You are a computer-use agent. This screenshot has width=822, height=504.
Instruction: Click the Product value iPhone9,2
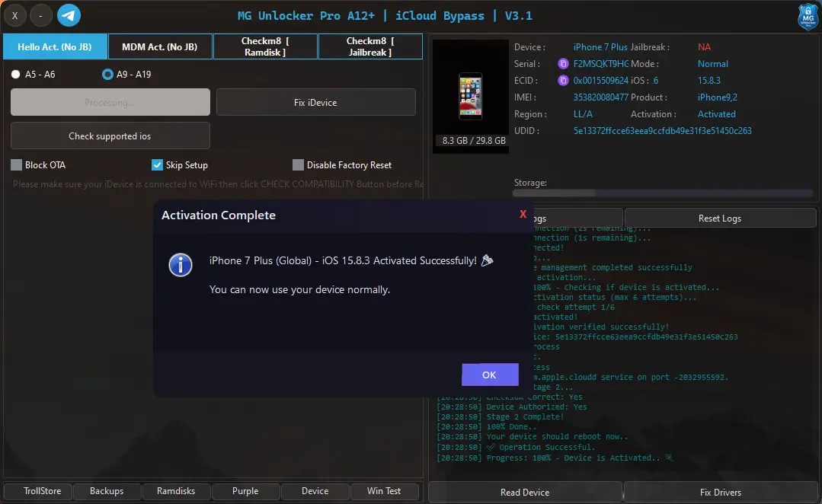pos(717,97)
